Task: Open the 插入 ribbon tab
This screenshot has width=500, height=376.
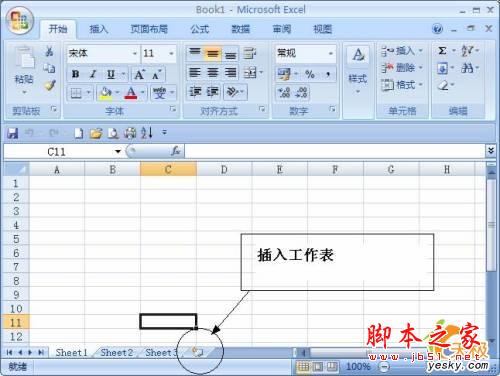Action: pyautogui.click(x=99, y=29)
